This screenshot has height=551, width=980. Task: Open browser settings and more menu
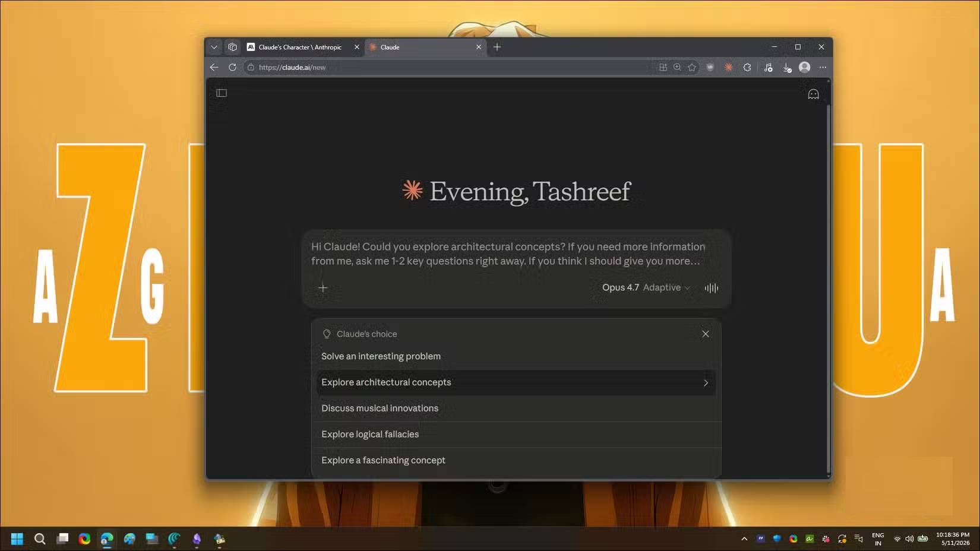point(823,67)
